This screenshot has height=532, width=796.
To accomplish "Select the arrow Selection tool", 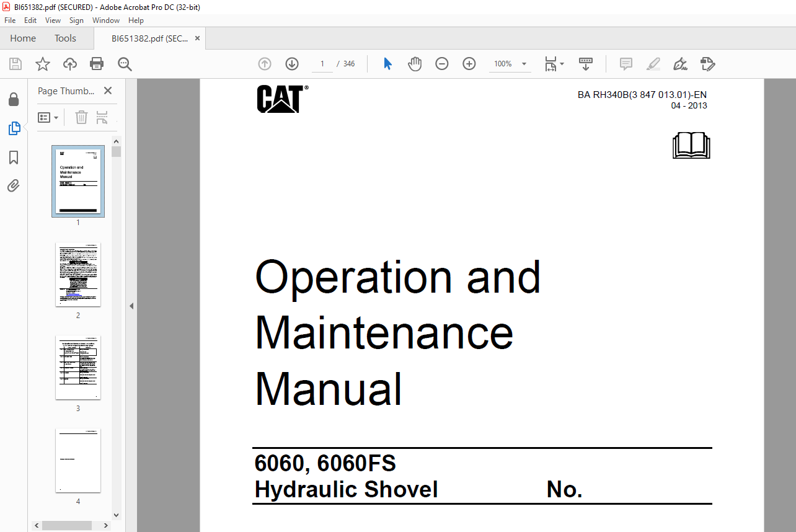I will point(387,64).
